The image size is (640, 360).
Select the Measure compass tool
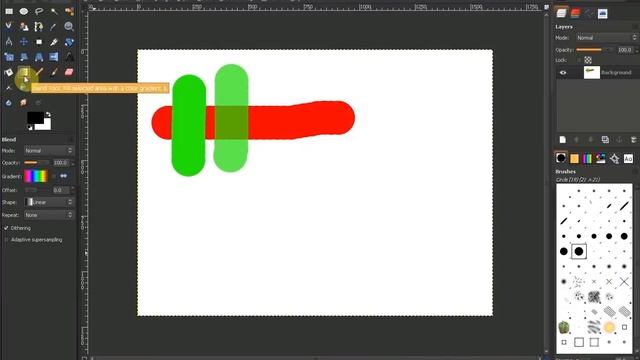click(x=9, y=42)
